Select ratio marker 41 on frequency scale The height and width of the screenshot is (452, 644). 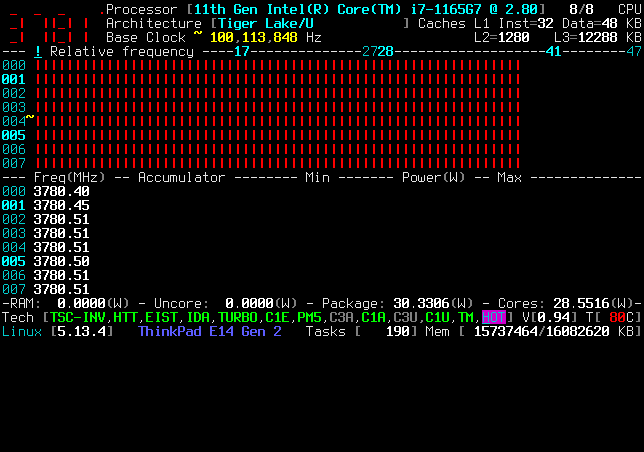click(x=553, y=52)
